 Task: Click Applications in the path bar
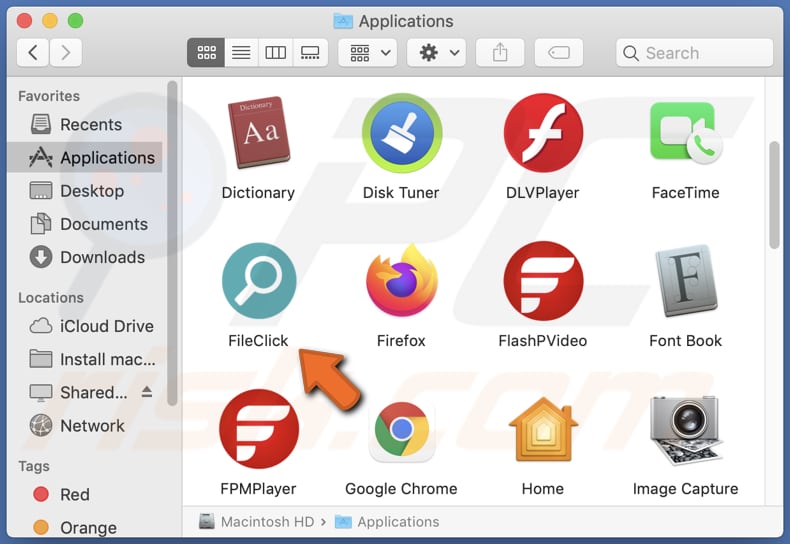(x=387, y=521)
